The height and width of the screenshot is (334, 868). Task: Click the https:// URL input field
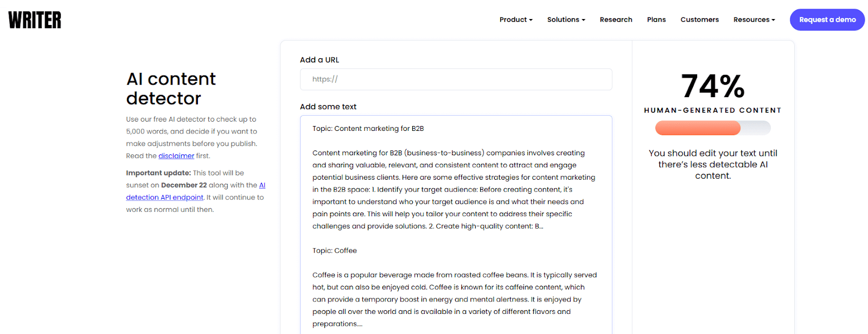pos(456,79)
